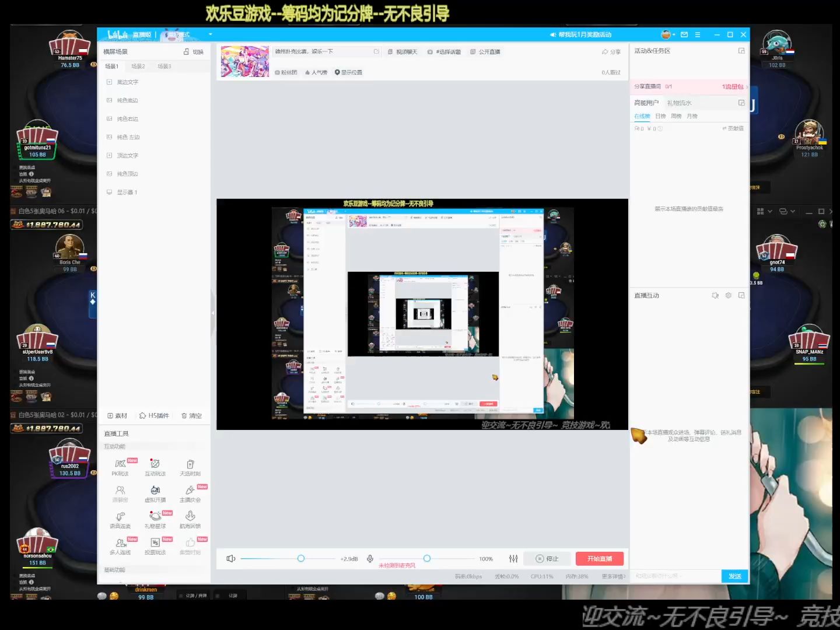Open the hamburger menu in title bar
Viewport: 840px width, 630px height.
point(698,34)
